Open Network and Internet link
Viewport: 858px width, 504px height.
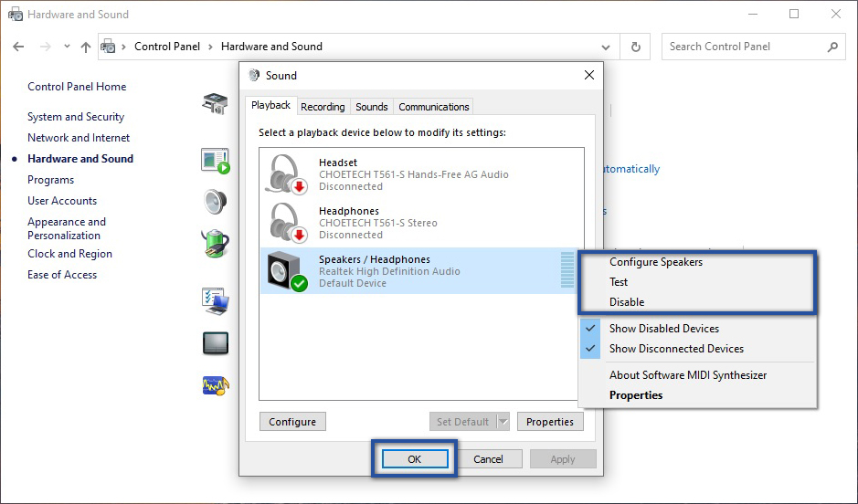click(x=79, y=138)
